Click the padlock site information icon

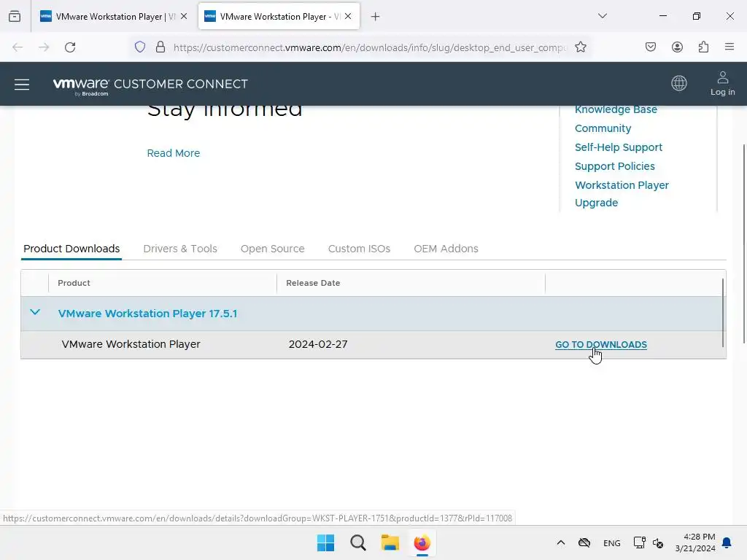pyautogui.click(x=160, y=47)
